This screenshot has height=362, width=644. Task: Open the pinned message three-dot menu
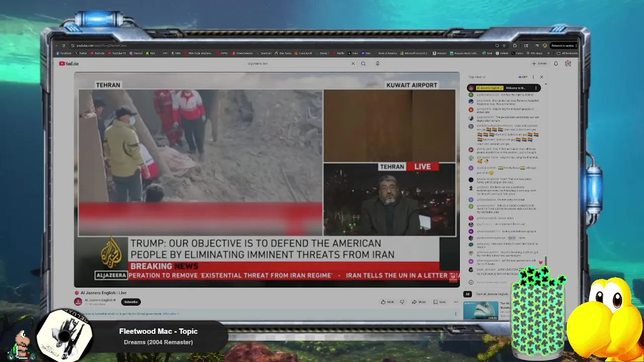[x=536, y=88]
